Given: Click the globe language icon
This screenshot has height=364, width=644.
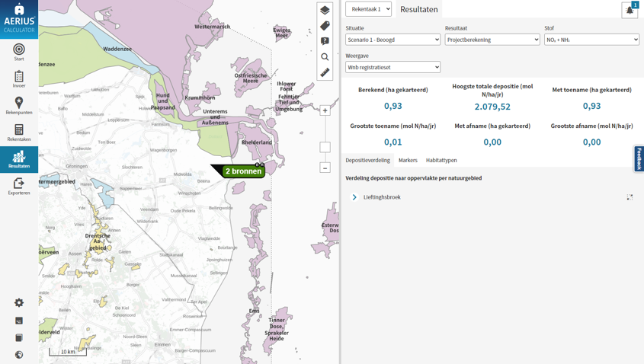Looking at the screenshot, I should (19, 354).
